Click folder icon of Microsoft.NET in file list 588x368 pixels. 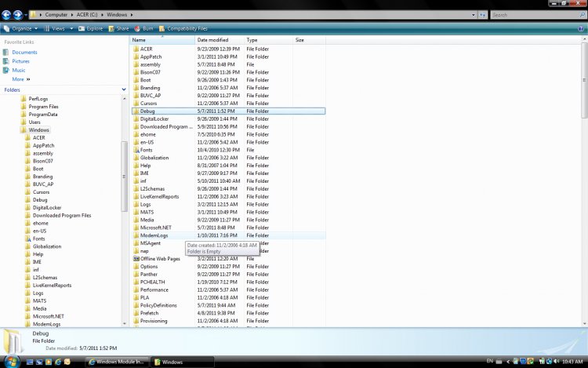pos(136,228)
